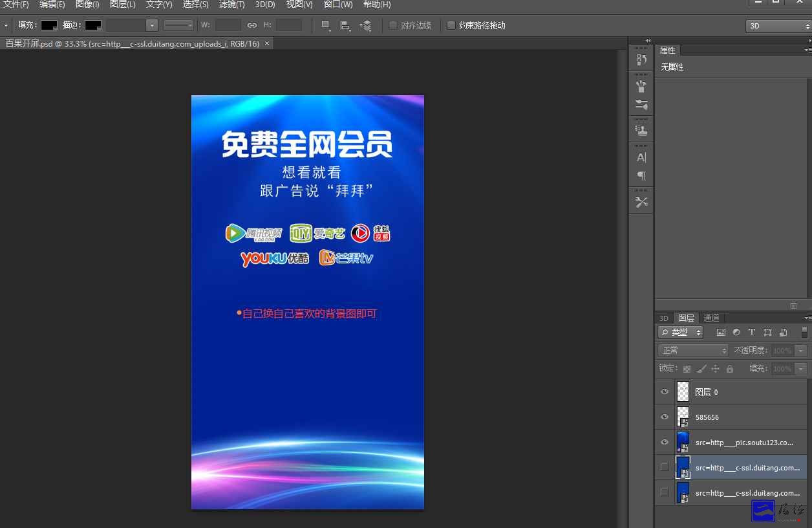
Task: Enable 对齐边缘 checkbox
Action: (x=393, y=25)
